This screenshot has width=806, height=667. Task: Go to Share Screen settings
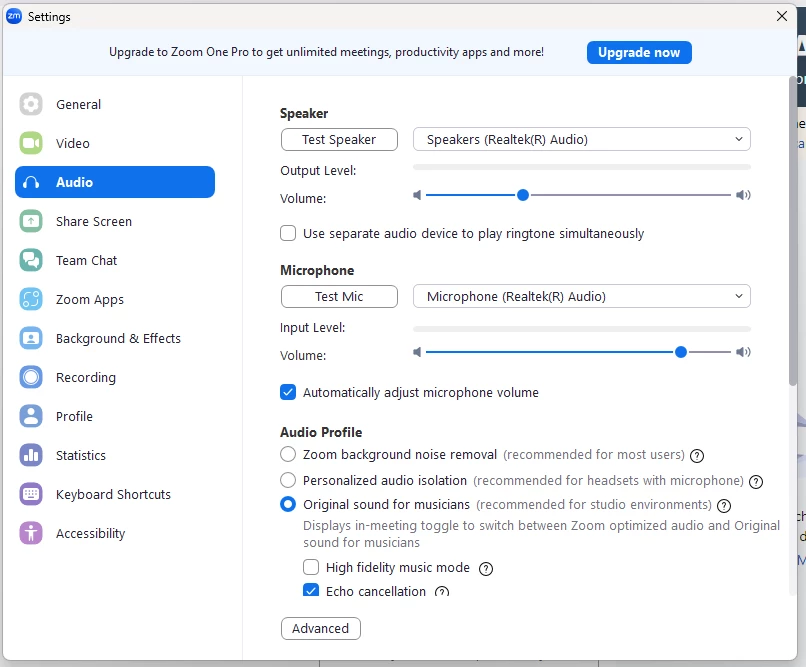(x=115, y=221)
